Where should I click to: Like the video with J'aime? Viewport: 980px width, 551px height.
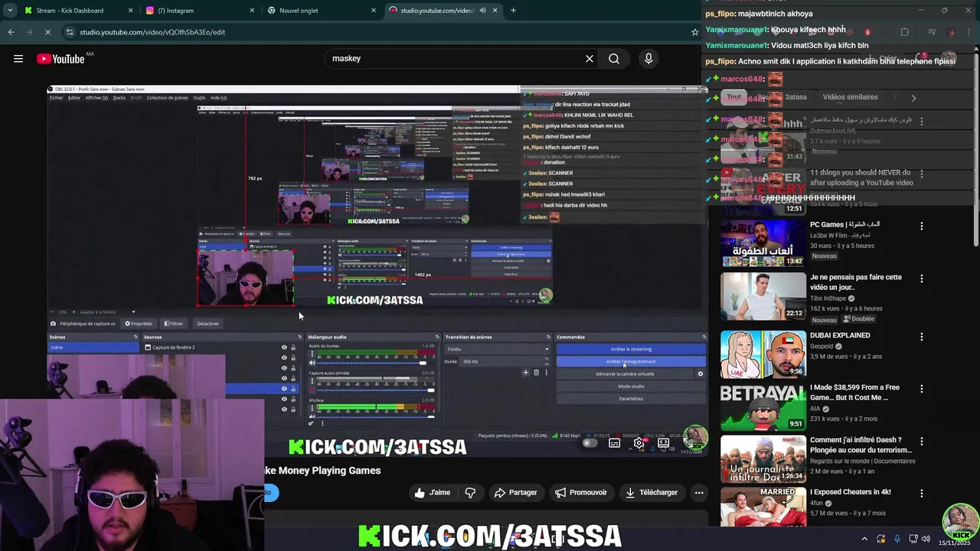point(433,493)
